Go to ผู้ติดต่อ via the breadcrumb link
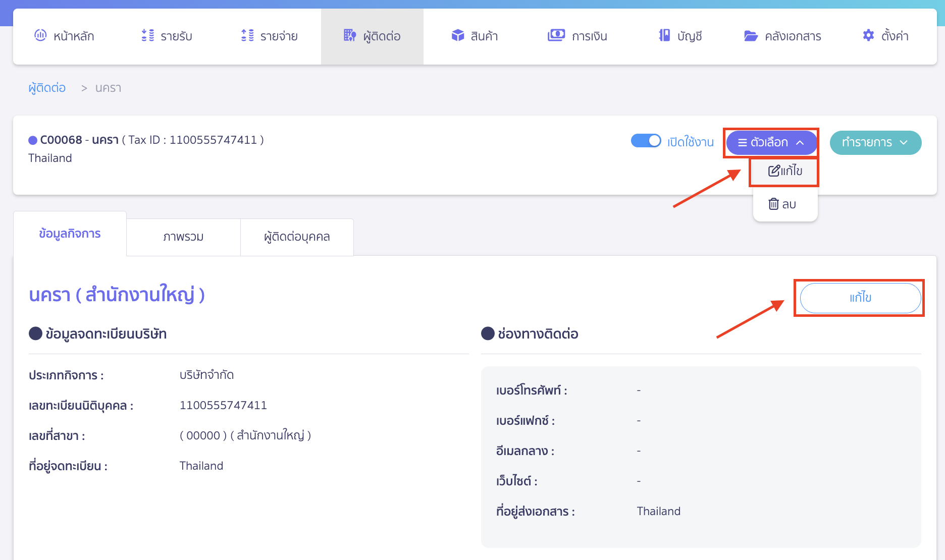Viewport: 945px width, 560px height. pyautogui.click(x=47, y=88)
